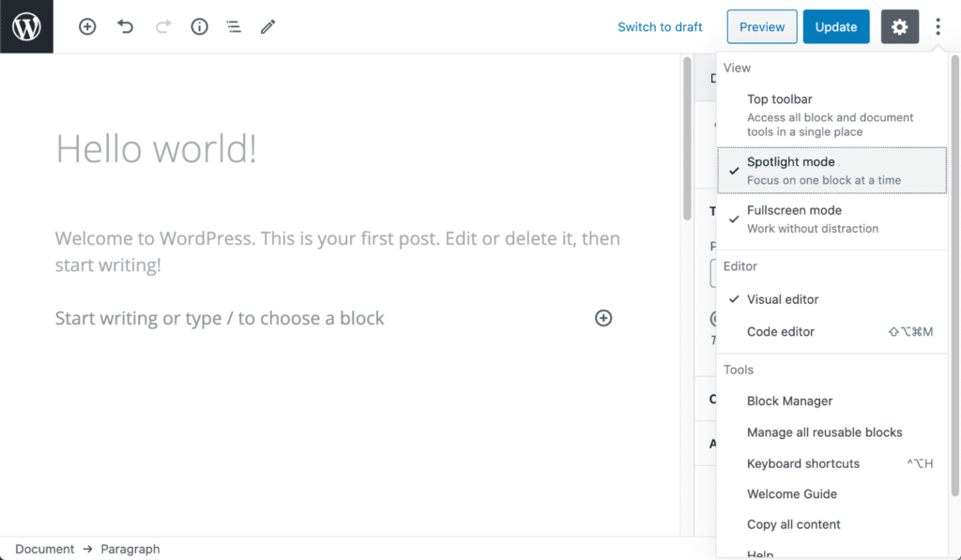Open the more options three-dot menu
This screenshot has width=961, height=560.
[938, 26]
